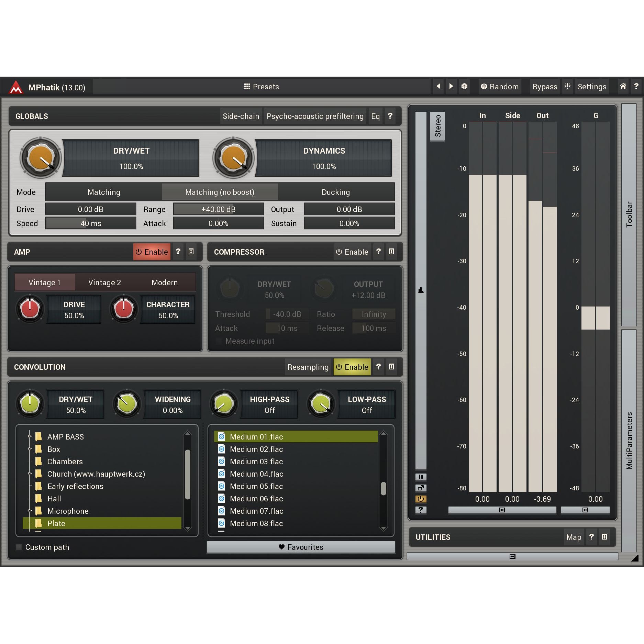Select Ducking mode

(335, 192)
